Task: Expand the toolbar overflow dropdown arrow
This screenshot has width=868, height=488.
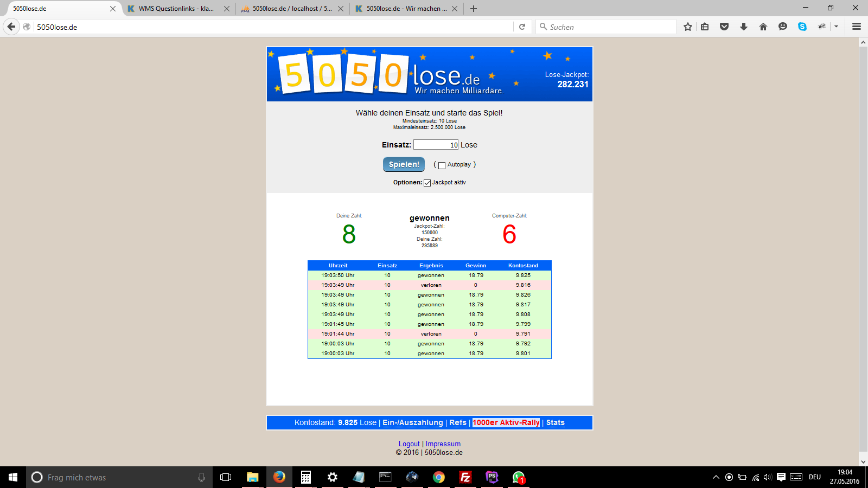Action: (x=836, y=27)
